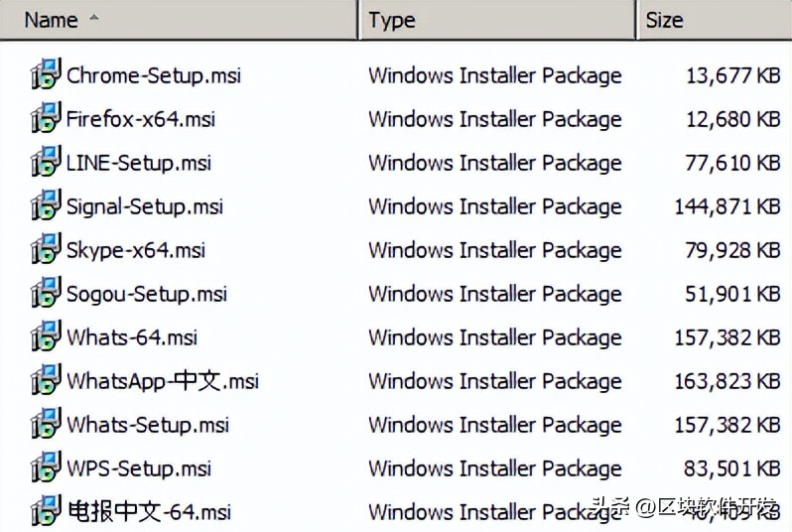792x532 pixels.
Task: Click the Skype-x64.msi installer icon
Action: tap(46, 249)
